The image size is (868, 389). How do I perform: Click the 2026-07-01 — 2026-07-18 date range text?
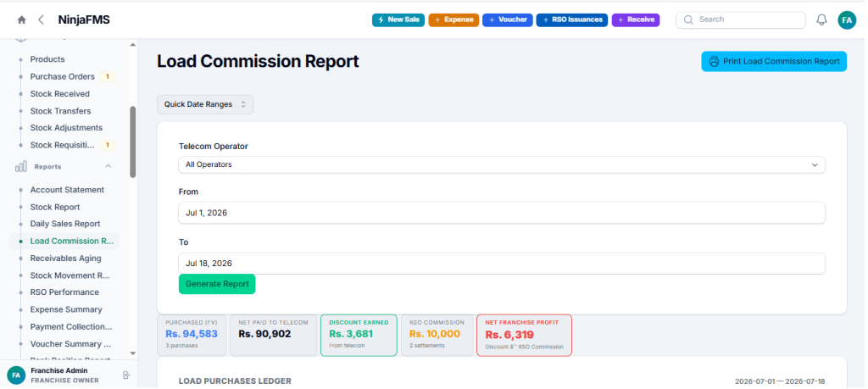tap(781, 382)
